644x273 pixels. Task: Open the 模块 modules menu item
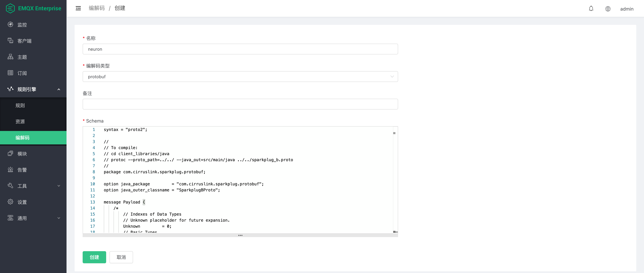[x=22, y=154]
